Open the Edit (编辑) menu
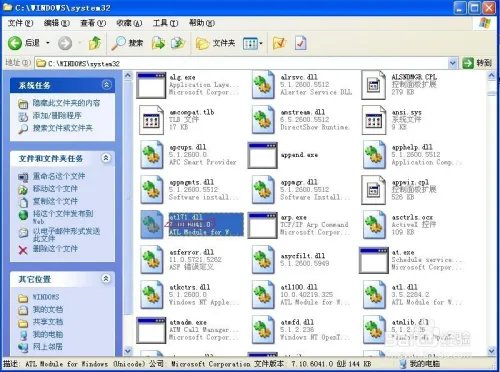The image size is (500, 372). (57, 23)
